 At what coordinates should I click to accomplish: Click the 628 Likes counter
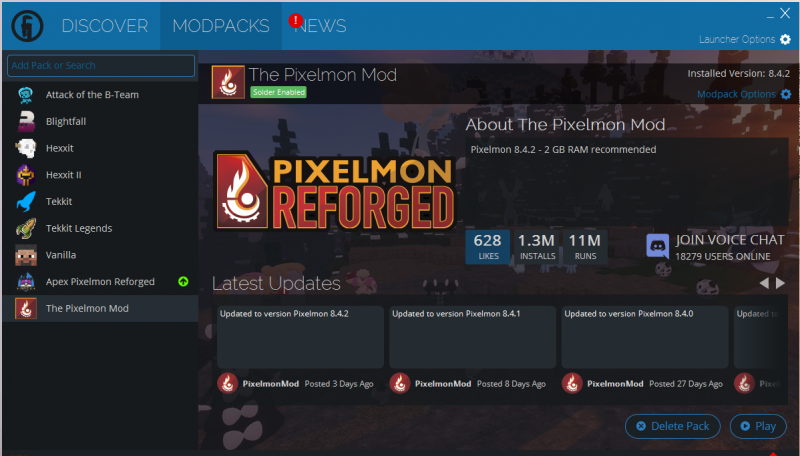tap(487, 247)
